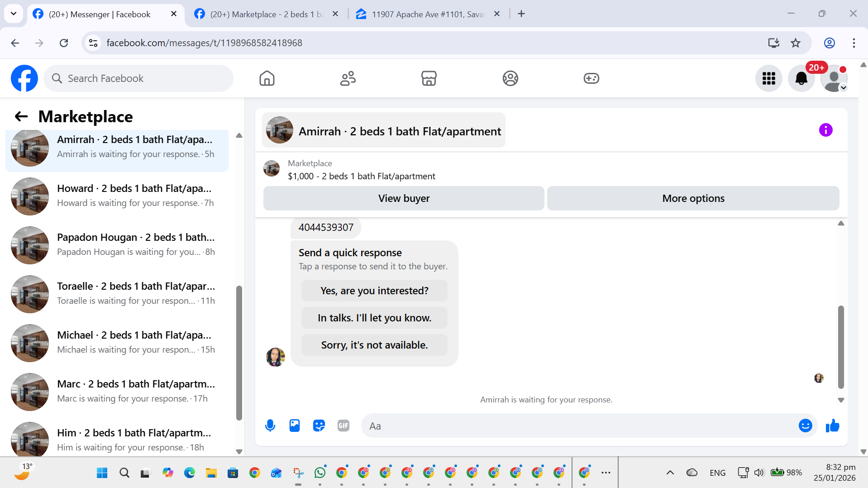The image size is (868, 488).
Task: Open More options button
Action: coord(693,198)
